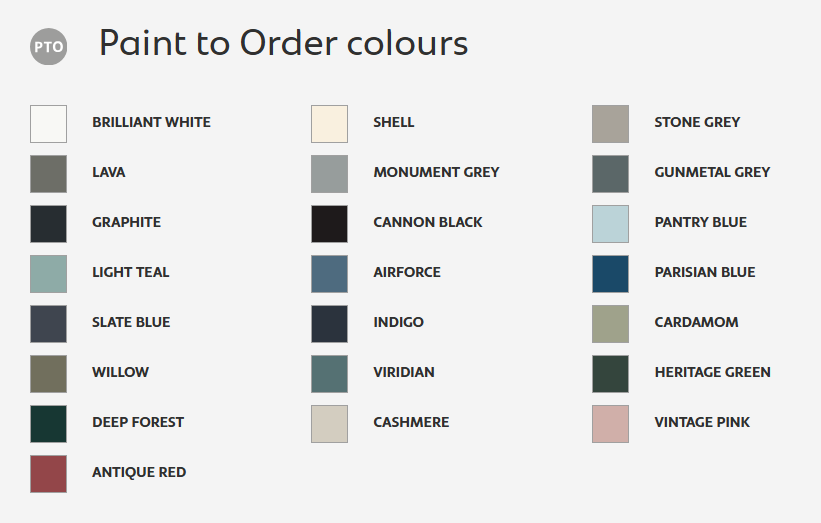Image resolution: width=821 pixels, height=523 pixels.
Task: Select the Brilliant White colour swatch
Action: tap(48, 124)
